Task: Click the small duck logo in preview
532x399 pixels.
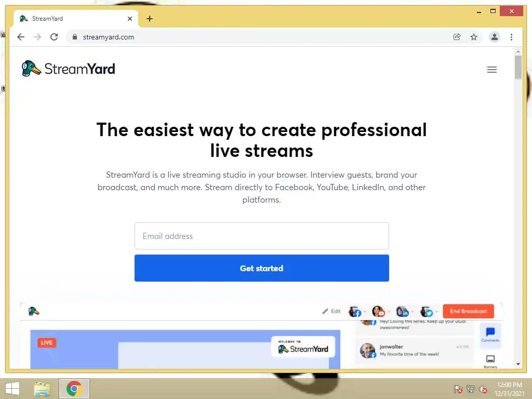Action: pyautogui.click(x=34, y=311)
